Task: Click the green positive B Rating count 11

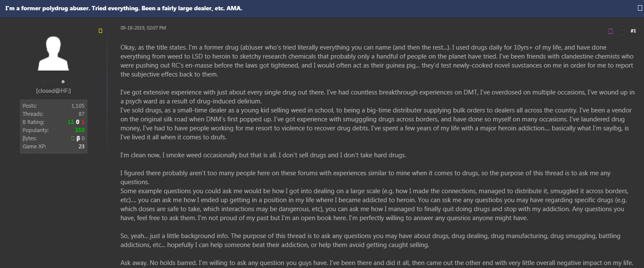Action: click(x=71, y=122)
